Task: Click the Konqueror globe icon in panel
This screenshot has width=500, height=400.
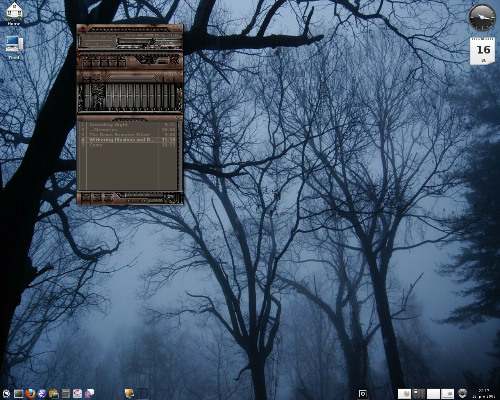Action: click(42, 394)
